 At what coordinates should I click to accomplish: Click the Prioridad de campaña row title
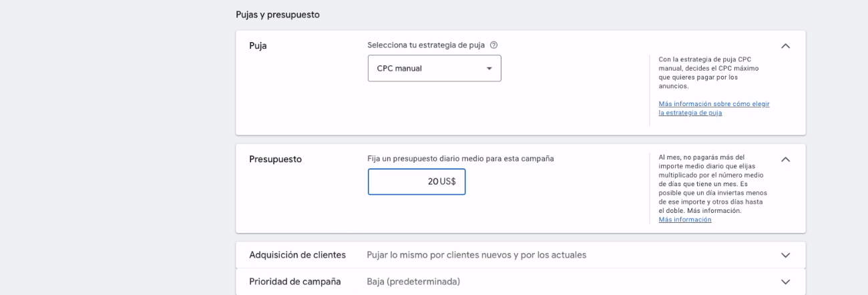[294, 282]
